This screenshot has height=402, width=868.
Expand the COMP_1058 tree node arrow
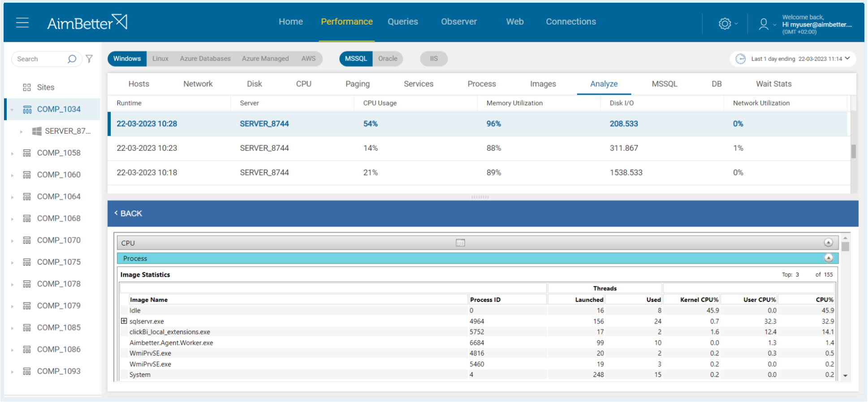(x=12, y=153)
